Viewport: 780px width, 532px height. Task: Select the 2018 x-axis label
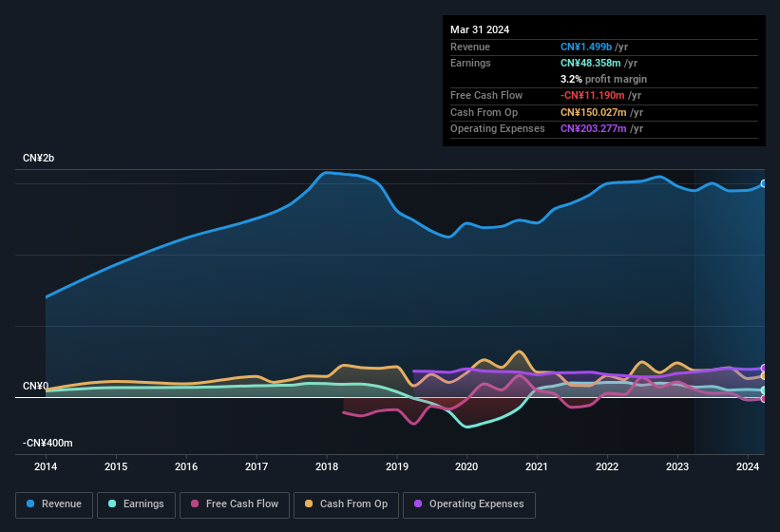tap(327, 466)
